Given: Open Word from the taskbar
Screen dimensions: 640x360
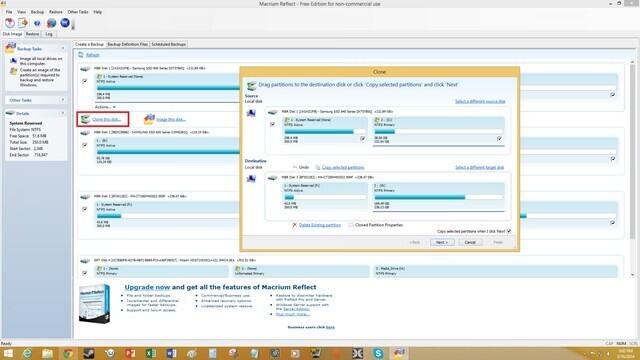Looking at the screenshot, I should (171, 353).
